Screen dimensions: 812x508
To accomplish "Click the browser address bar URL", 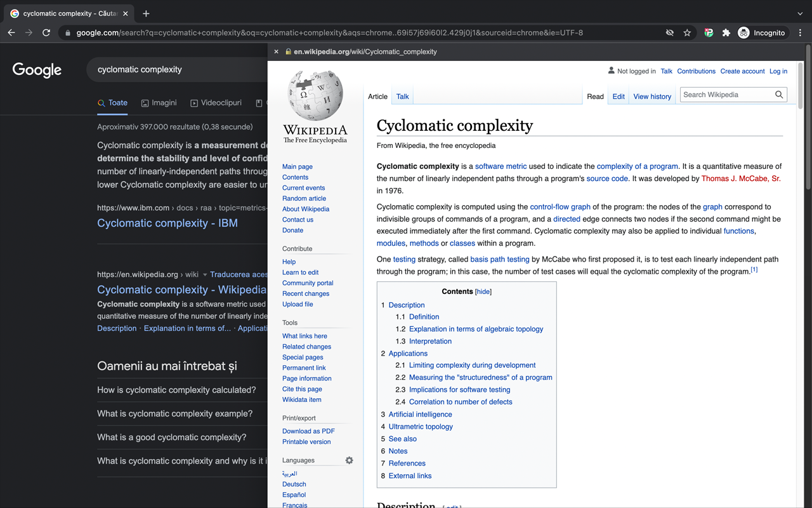I will (x=330, y=32).
